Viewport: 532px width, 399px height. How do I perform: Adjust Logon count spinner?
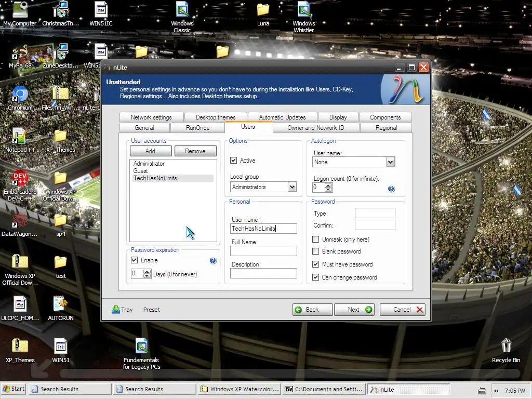[x=328, y=187]
